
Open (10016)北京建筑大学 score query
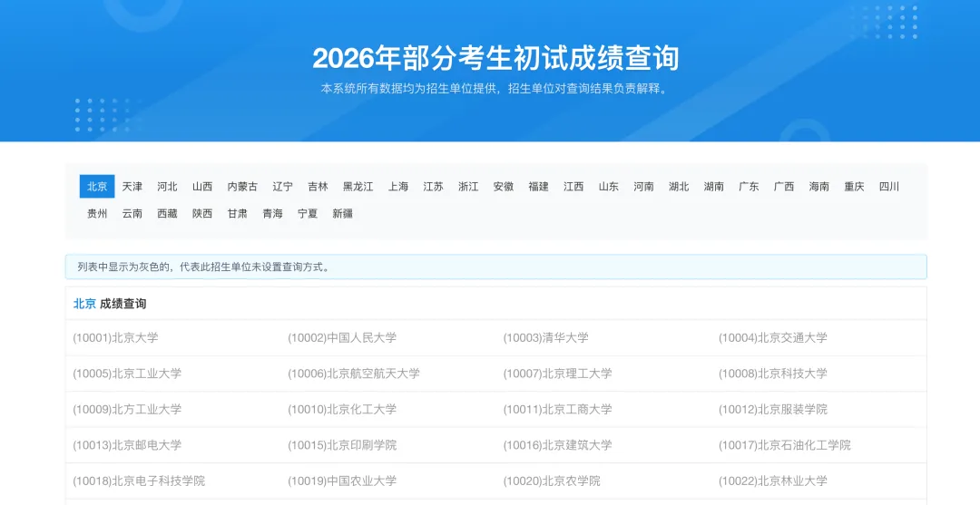(x=557, y=445)
